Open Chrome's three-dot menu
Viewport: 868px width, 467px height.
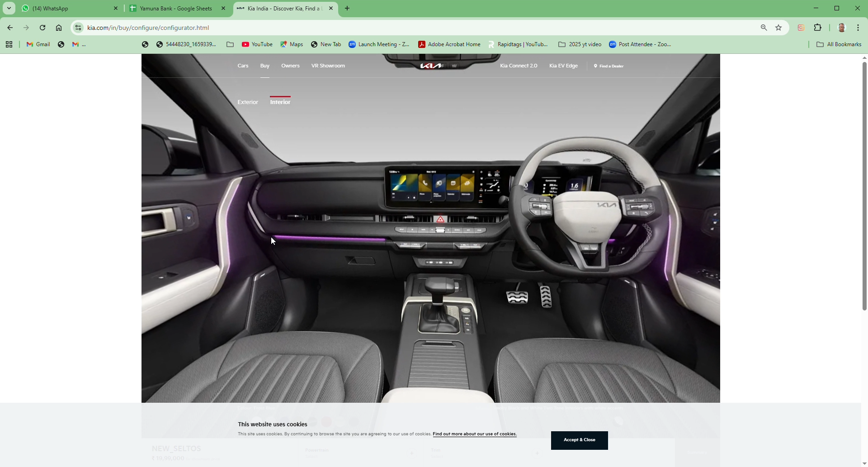pos(858,28)
